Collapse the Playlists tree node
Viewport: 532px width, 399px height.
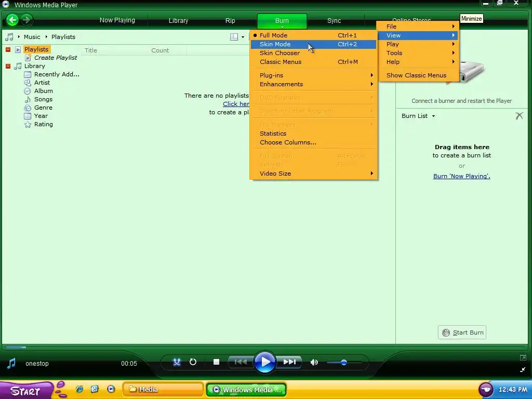coord(8,49)
